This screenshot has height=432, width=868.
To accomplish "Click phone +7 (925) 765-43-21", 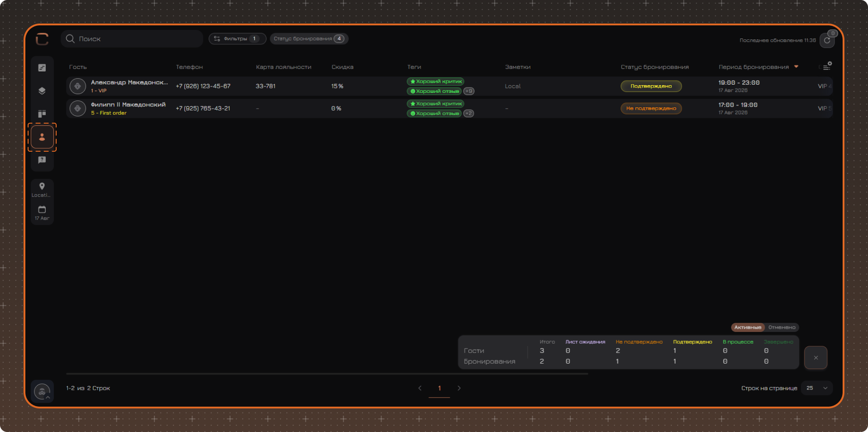I will click(x=203, y=108).
